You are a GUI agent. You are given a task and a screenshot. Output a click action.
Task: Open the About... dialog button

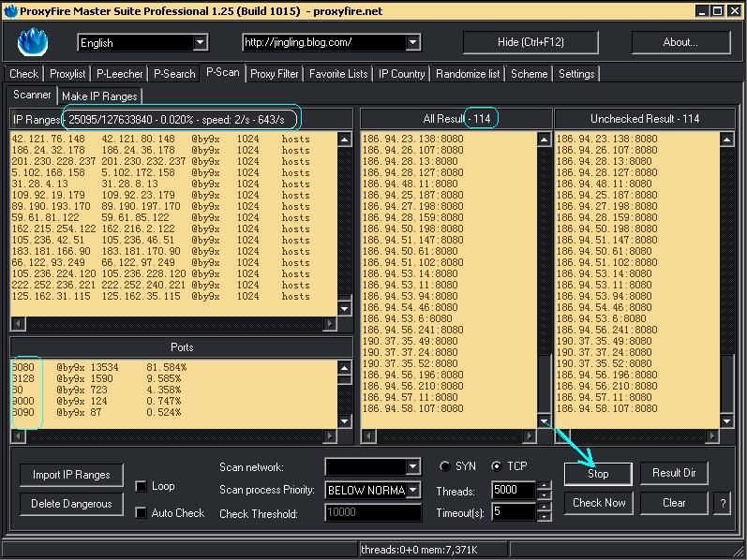click(680, 42)
